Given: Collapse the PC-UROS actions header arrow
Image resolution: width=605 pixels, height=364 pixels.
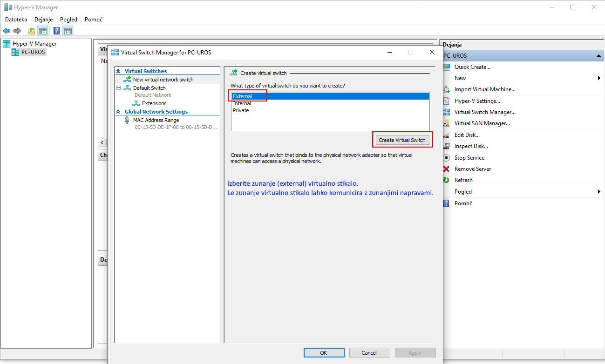Looking at the screenshot, I should pos(598,56).
